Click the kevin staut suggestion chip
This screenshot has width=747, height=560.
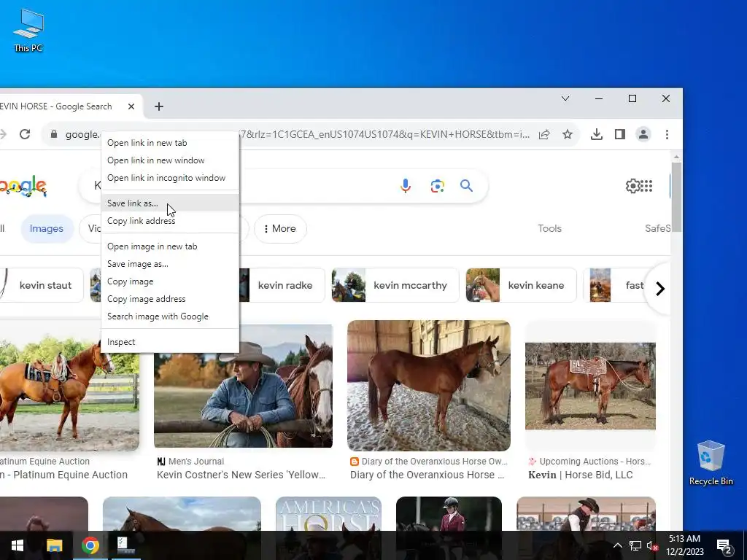[x=42, y=285]
